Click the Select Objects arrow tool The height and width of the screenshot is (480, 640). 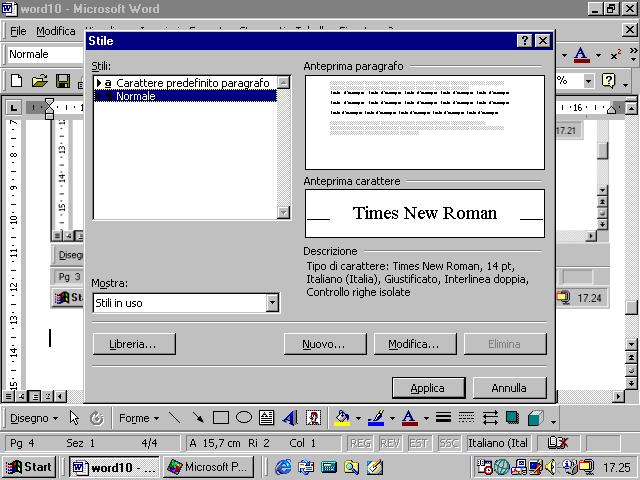coord(74,418)
